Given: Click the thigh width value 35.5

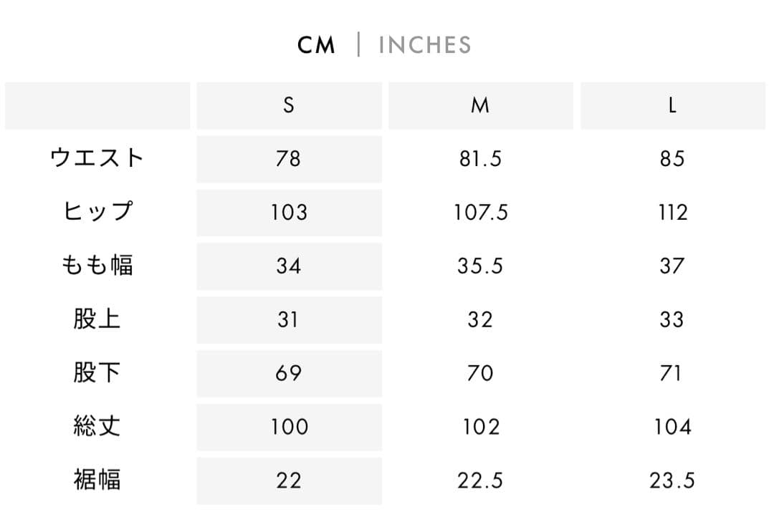Looking at the screenshot, I should [x=480, y=266].
